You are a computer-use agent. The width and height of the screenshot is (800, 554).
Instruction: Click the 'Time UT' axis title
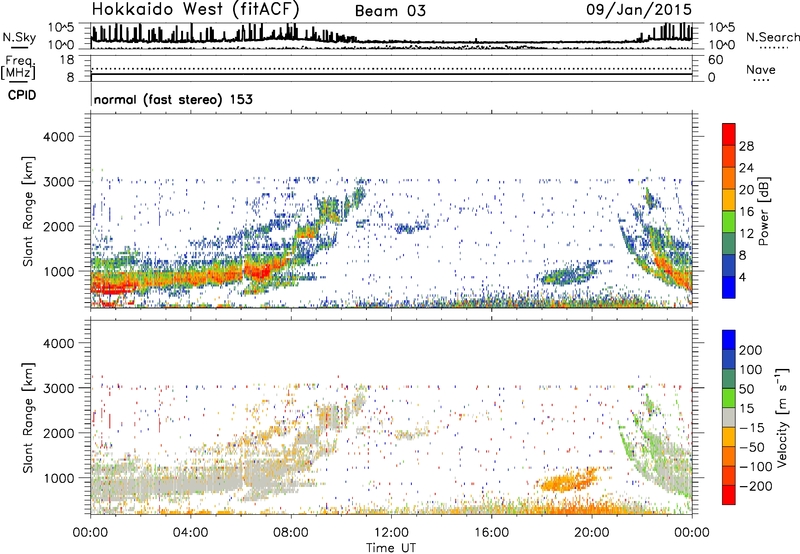click(x=391, y=548)
